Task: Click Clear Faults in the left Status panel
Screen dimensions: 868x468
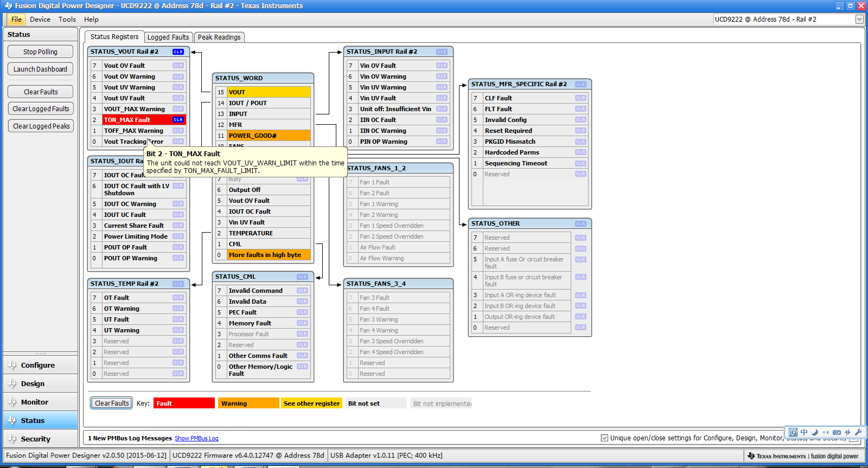Action: [x=41, y=92]
